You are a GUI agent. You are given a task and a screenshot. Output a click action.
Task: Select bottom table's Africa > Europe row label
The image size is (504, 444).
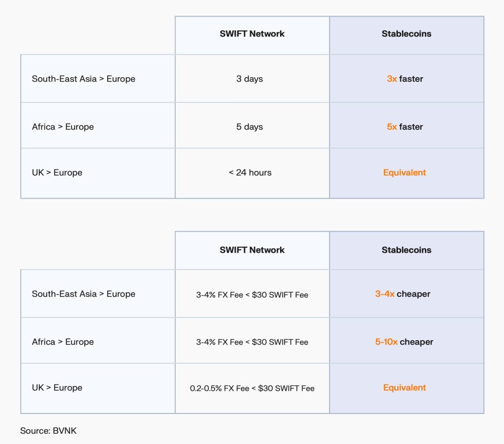pyautogui.click(x=63, y=342)
